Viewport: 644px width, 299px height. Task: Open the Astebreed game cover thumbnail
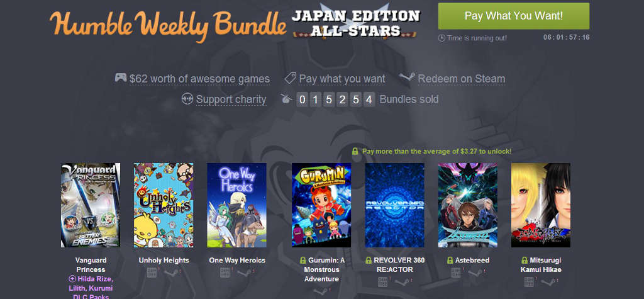click(467, 205)
